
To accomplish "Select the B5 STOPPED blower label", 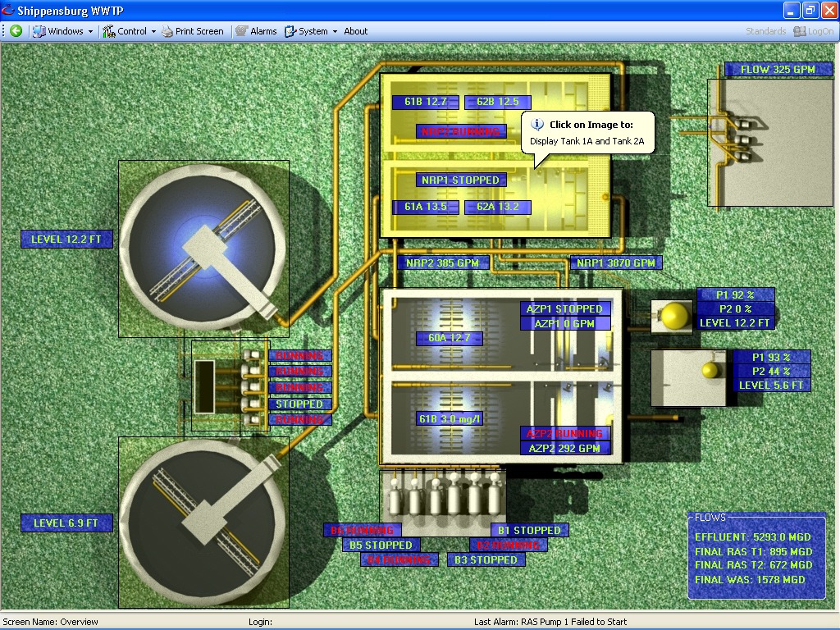I will pyautogui.click(x=381, y=545).
